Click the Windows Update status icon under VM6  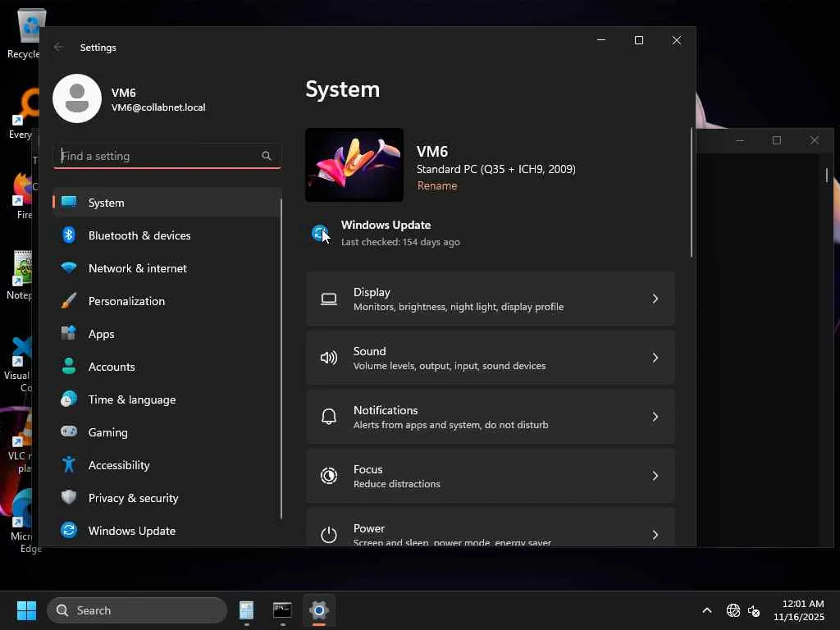[321, 233]
